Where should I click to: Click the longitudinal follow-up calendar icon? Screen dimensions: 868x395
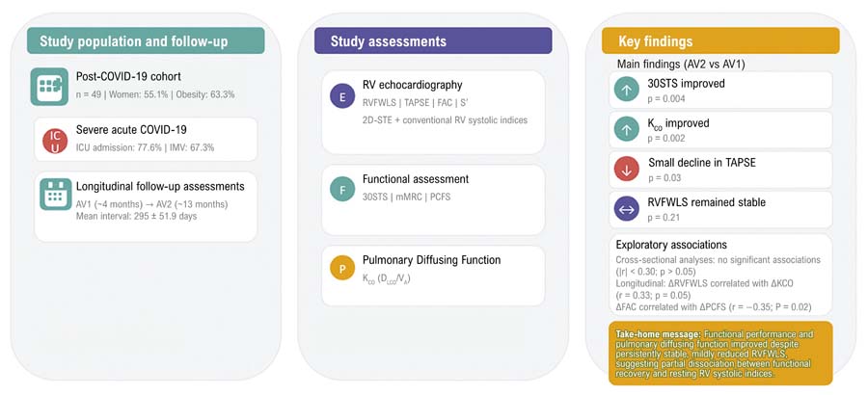(x=55, y=195)
